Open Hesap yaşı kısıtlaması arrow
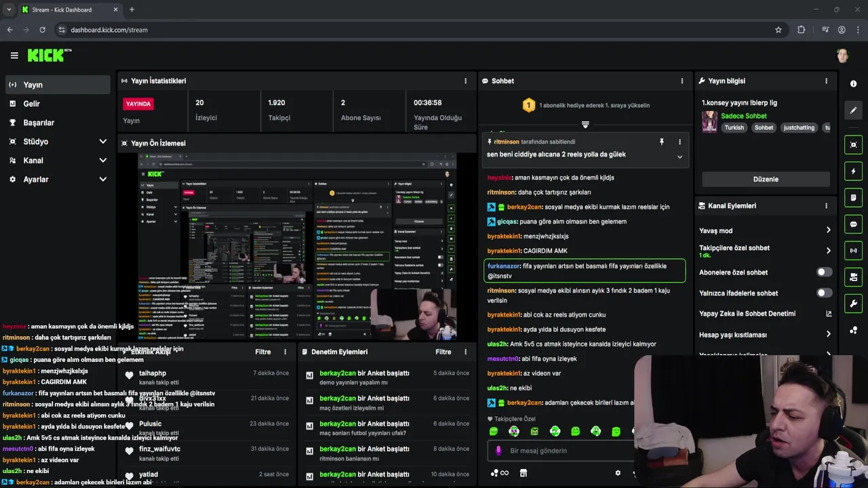This screenshot has width=868, height=488. (828, 334)
